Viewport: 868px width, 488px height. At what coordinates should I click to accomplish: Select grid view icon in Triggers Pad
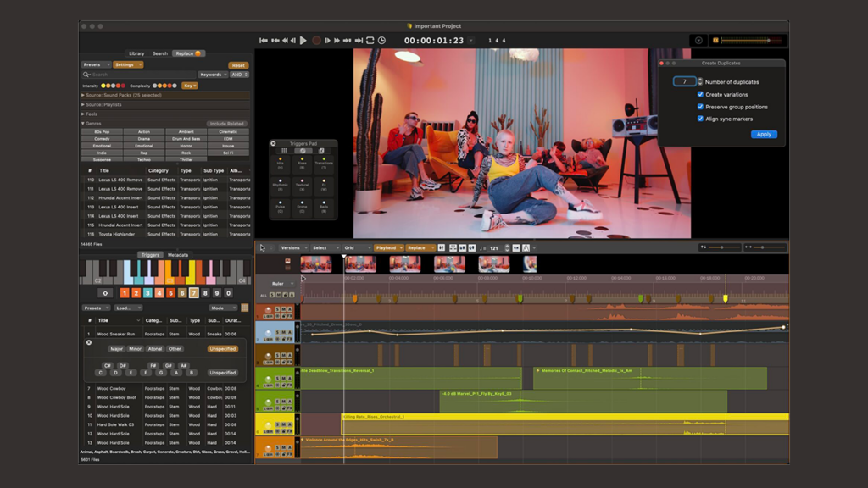point(284,151)
